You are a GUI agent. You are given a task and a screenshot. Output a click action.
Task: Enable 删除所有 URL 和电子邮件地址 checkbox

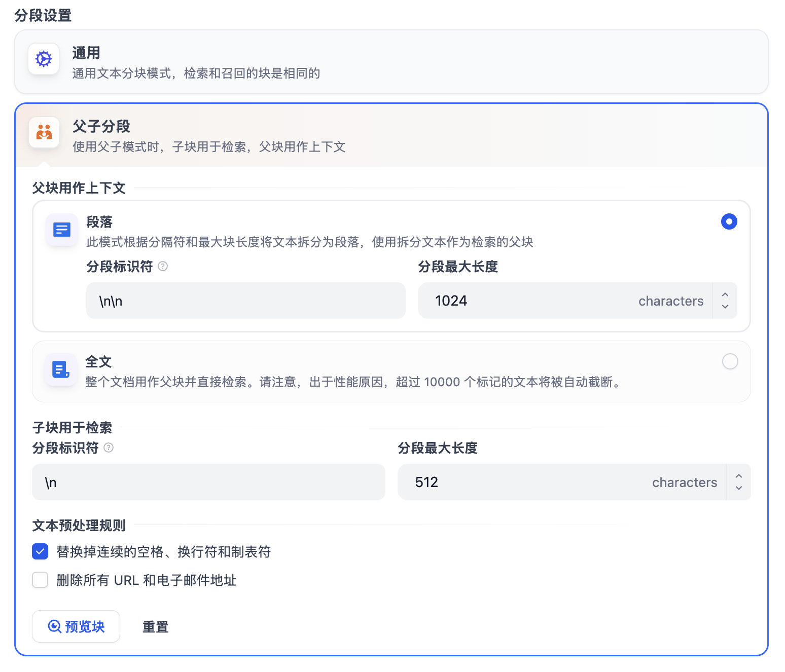(x=40, y=580)
